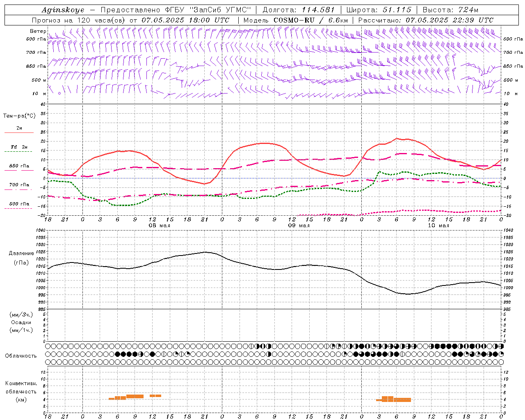Image resolution: width=525 pixels, height=420 pixels.
Task: Click the 'Осадки' precipitation label
Action: [x=21, y=322]
